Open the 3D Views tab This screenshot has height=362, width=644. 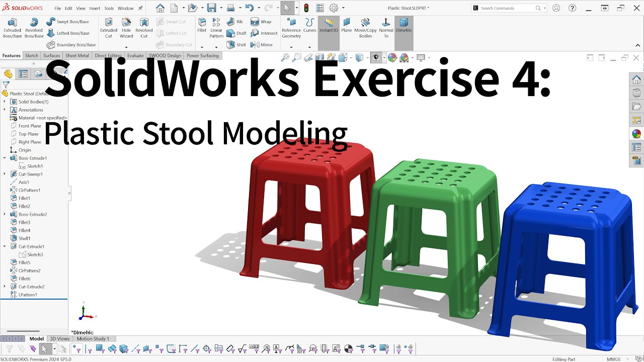(60, 339)
